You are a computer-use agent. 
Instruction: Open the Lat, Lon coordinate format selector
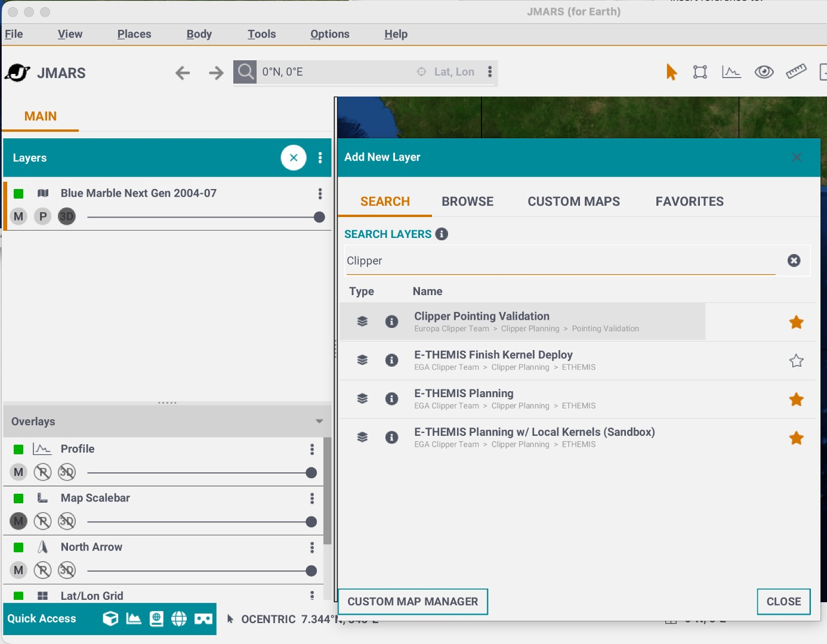point(446,72)
